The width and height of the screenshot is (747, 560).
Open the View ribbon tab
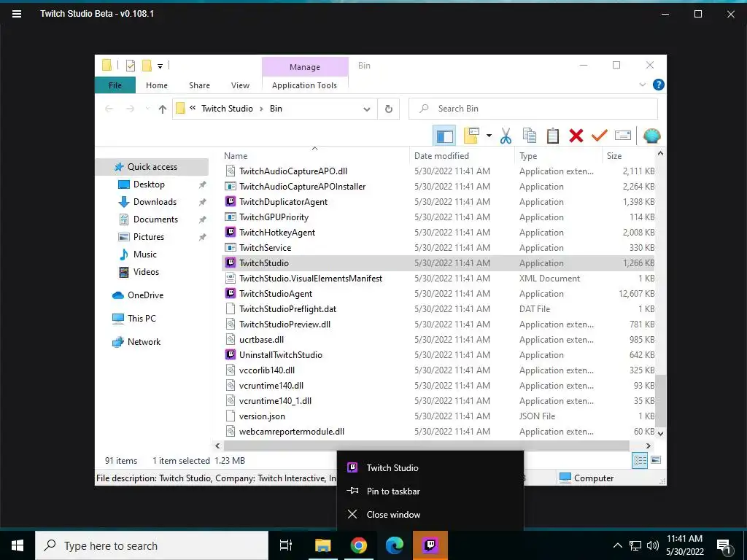tap(240, 85)
